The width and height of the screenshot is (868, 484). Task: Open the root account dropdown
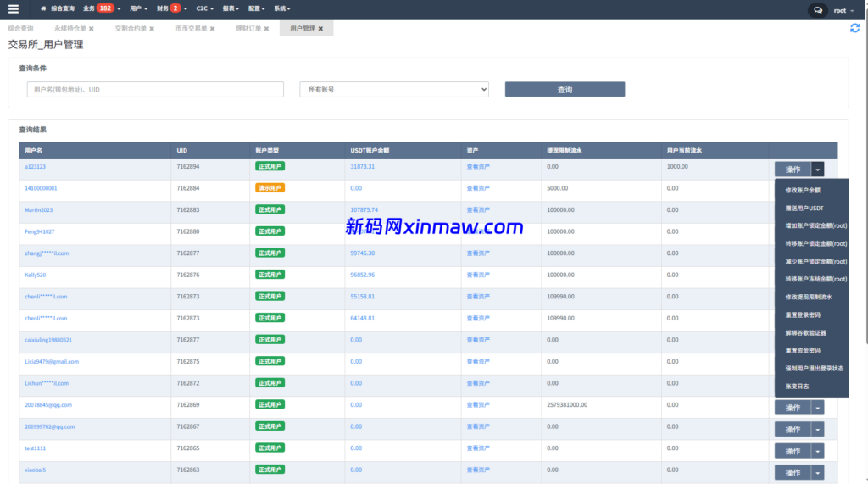[x=843, y=10]
